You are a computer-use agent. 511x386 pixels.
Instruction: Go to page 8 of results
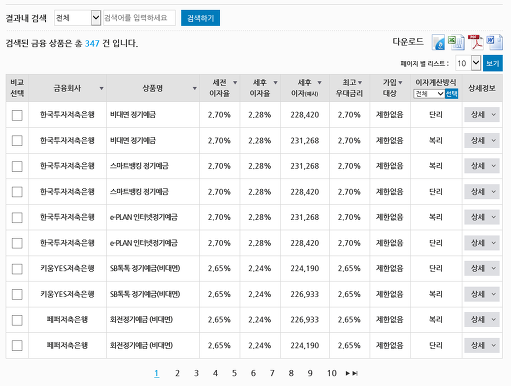pos(291,373)
